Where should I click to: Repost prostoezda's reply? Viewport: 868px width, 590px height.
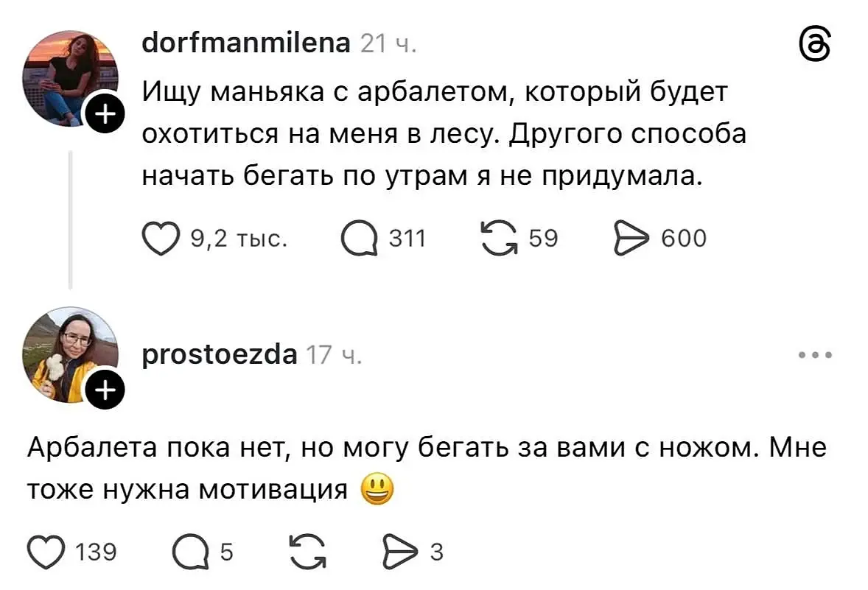coord(308,551)
